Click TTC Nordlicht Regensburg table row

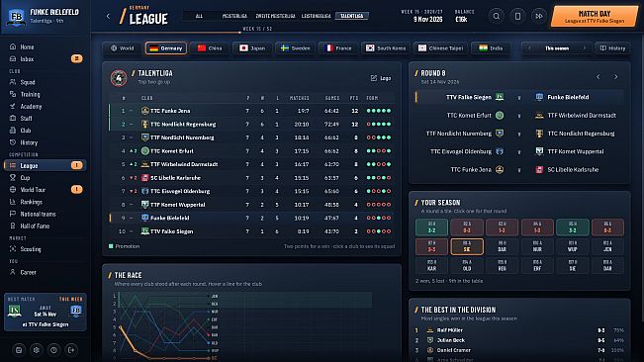click(252, 124)
